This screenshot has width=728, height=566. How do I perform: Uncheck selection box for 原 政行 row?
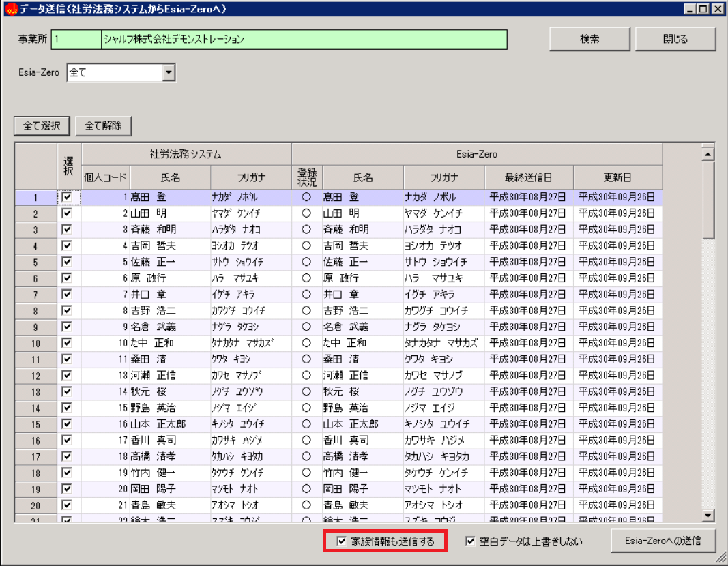tap(67, 278)
